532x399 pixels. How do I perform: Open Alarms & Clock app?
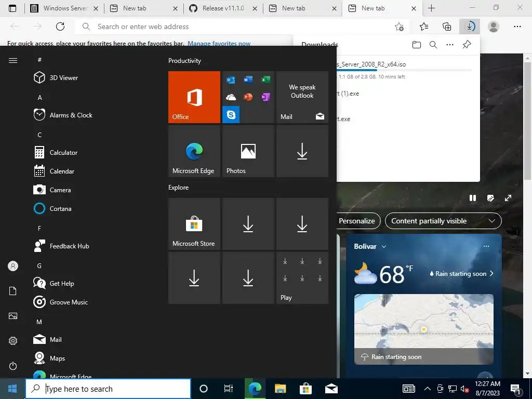click(63, 115)
